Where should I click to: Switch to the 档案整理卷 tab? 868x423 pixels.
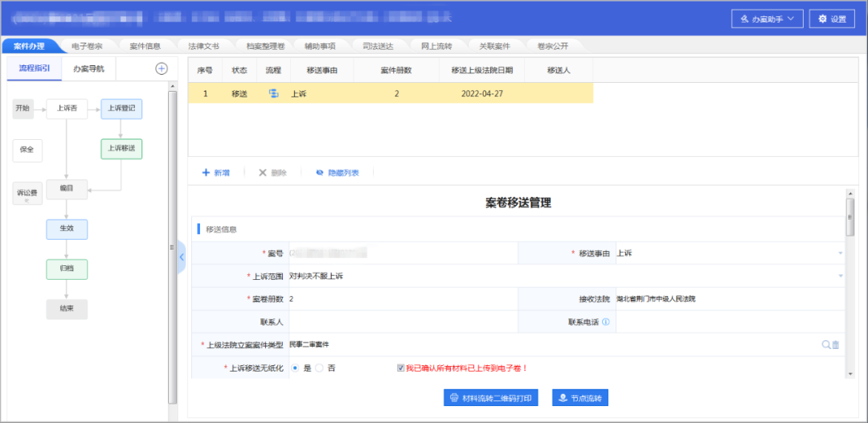tap(265, 46)
